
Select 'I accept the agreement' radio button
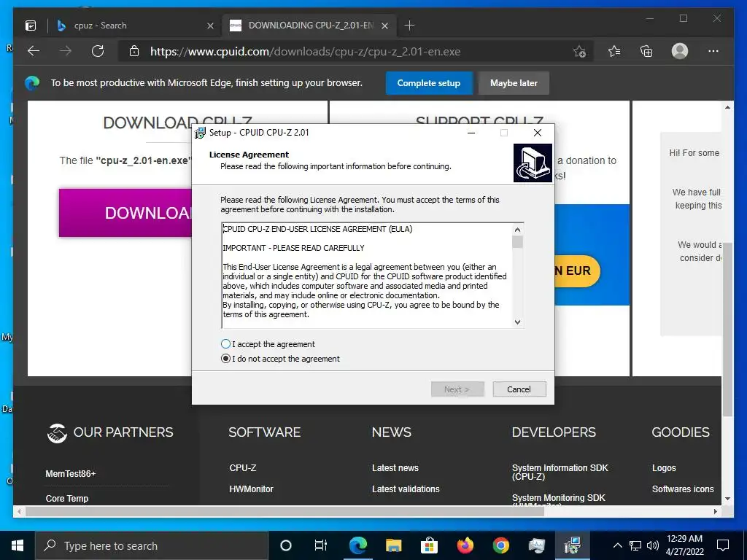click(226, 344)
